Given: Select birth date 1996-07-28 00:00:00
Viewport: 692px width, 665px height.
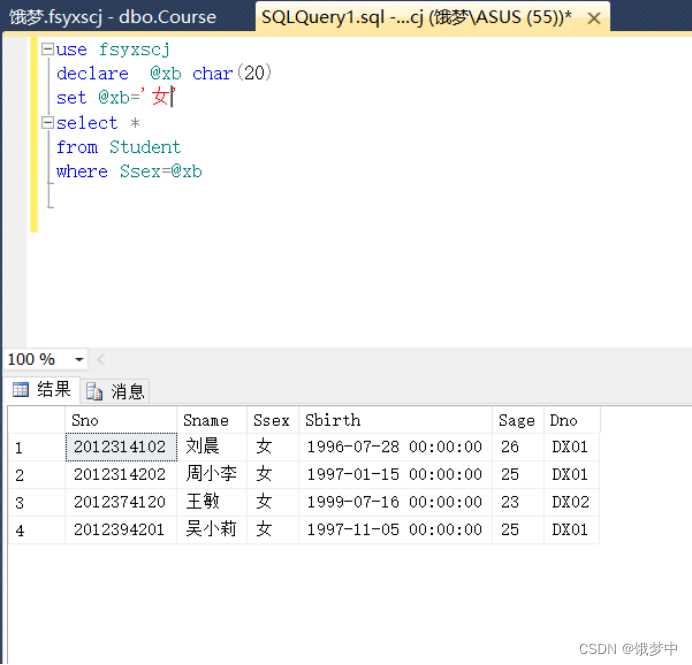Looking at the screenshot, I should tap(395, 447).
